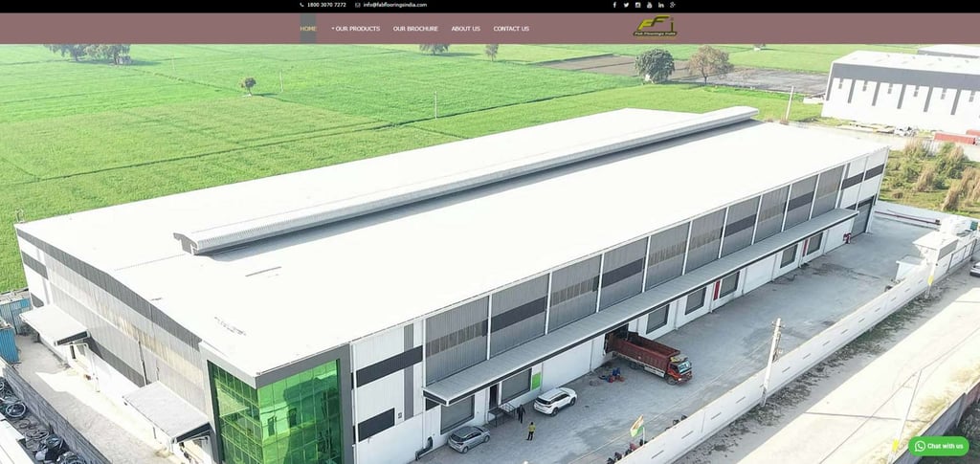This screenshot has width=980, height=464.
Task: Call the 1800 3070 7272 phone link
Action: (326, 5)
